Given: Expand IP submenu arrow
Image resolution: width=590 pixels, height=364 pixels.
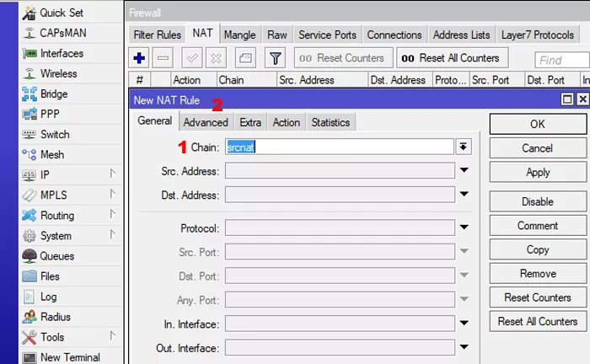Looking at the screenshot, I should coord(112,174).
